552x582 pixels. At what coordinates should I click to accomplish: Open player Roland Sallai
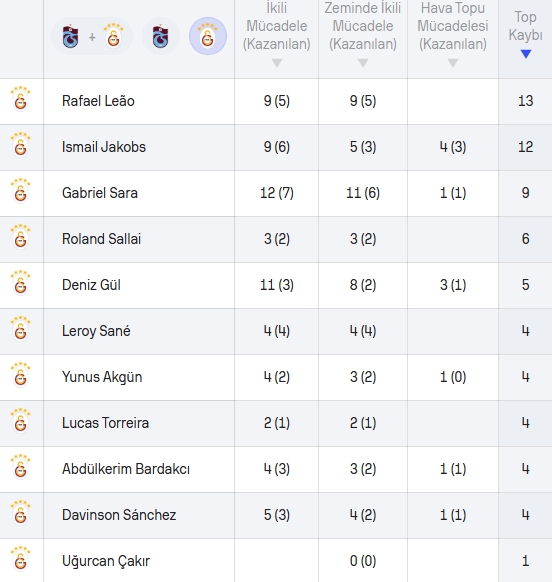click(101, 239)
